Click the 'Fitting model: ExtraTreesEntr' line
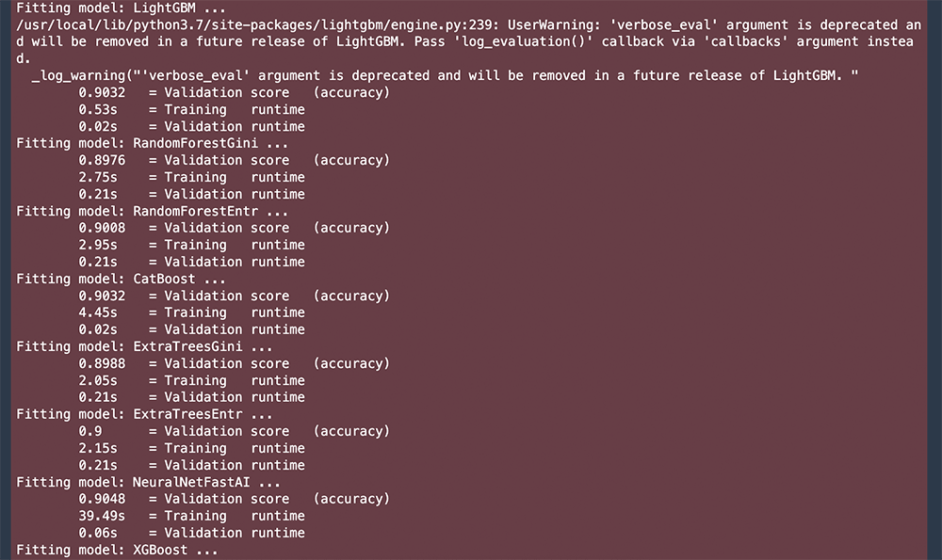Viewport: 942px width, 560px height. coord(144,415)
